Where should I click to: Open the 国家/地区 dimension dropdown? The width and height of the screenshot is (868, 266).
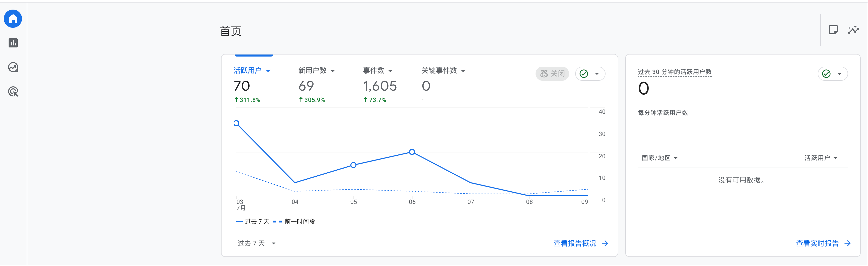660,158
